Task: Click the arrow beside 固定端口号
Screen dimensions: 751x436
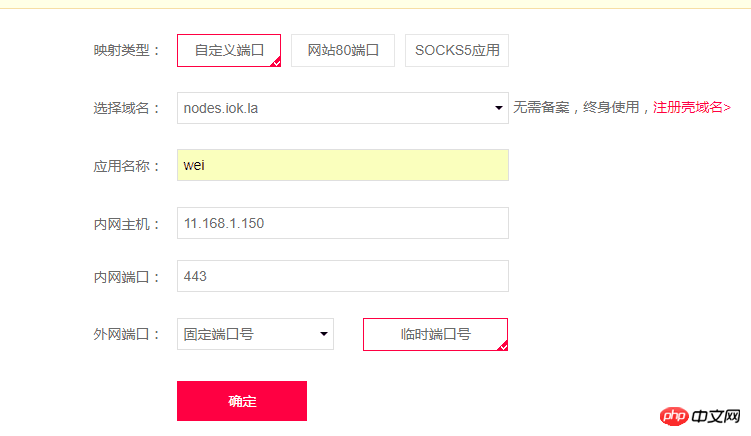Action: click(x=324, y=334)
